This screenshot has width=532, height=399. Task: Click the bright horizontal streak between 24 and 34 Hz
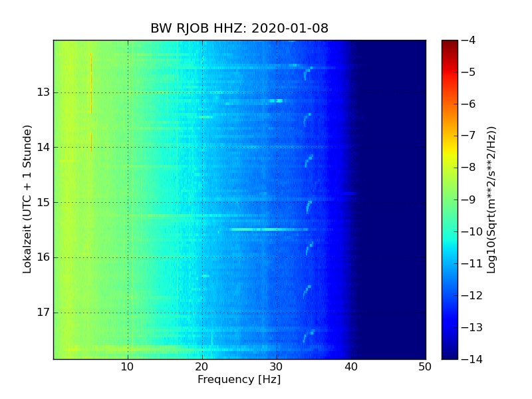pos(269,229)
